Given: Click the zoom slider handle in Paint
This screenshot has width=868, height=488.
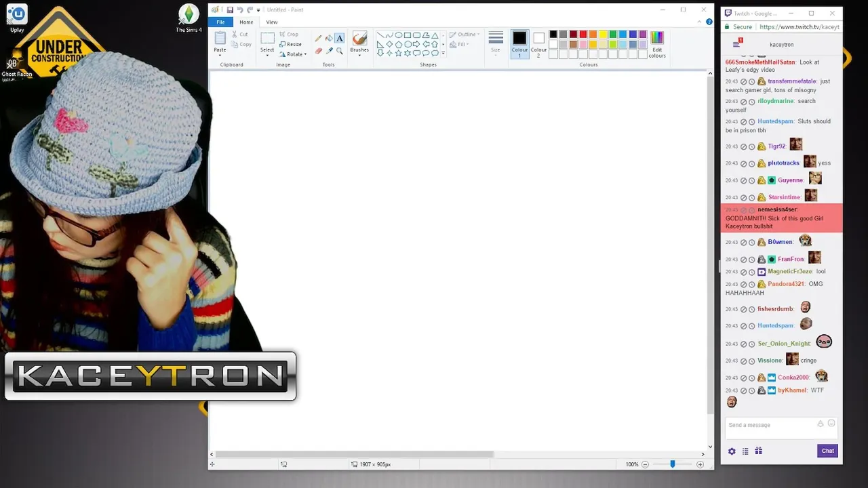Looking at the screenshot, I should 672,464.
